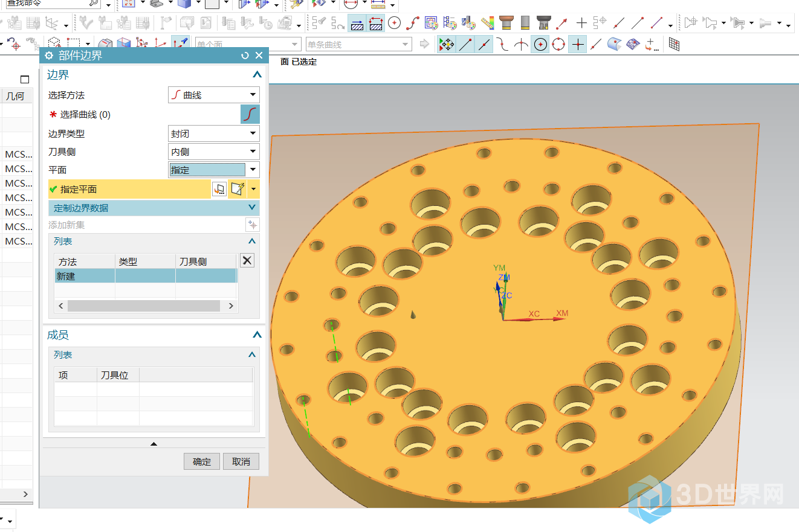799x532 pixels.
Task: Toggle the midpoint snap icon
Action: (x=484, y=44)
